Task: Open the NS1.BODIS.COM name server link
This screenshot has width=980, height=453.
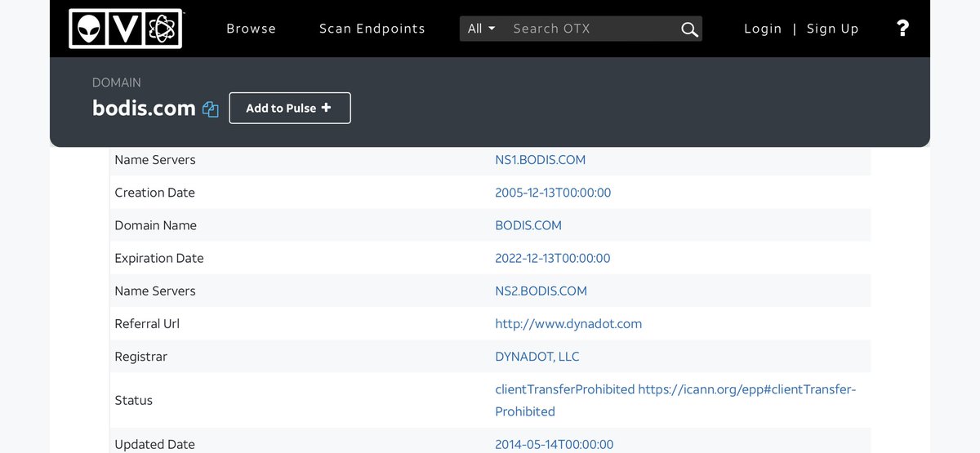Action: [540, 160]
